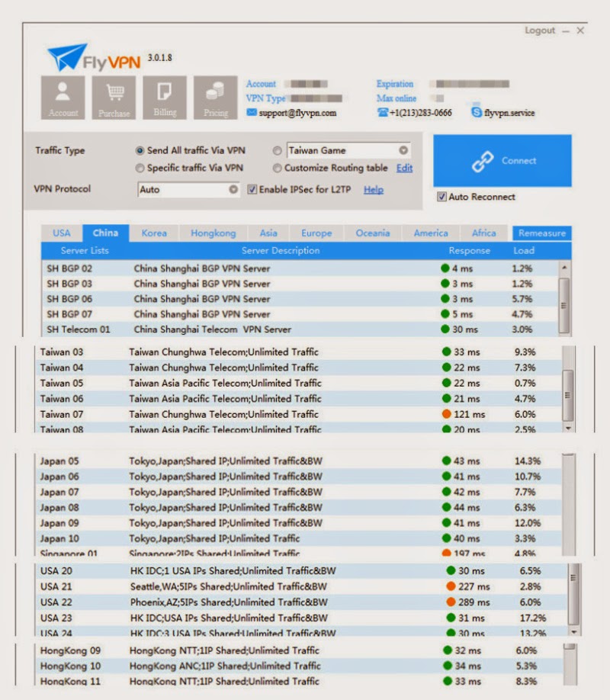The height and width of the screenshot is (700, 610).
Task: Open the Billing icon button
Action: (x=165, y=98)
